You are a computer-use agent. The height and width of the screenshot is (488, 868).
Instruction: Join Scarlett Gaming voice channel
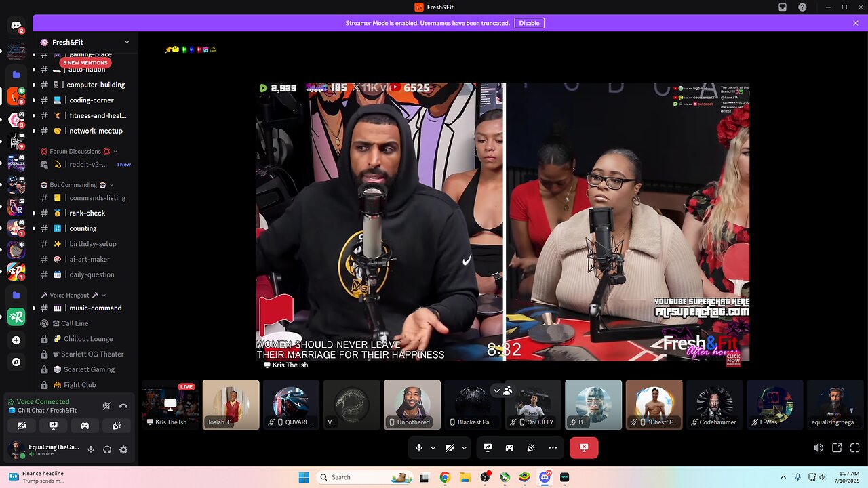85,369
